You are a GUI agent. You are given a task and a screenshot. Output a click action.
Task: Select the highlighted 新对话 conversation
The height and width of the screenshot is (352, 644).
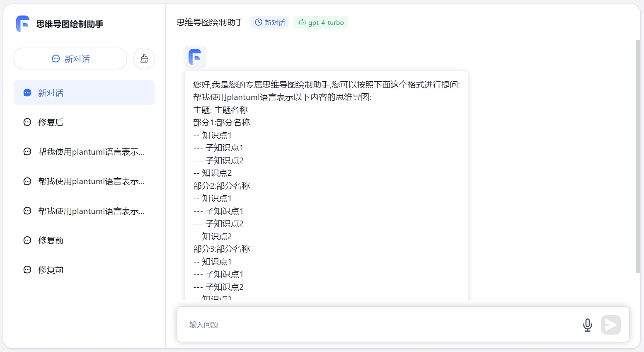(84, 93)
